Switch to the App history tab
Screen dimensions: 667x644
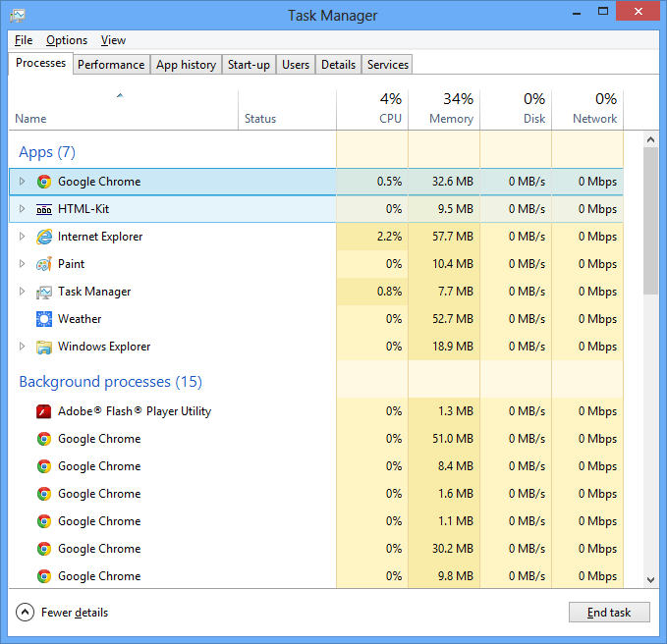(x=186, y=65)
